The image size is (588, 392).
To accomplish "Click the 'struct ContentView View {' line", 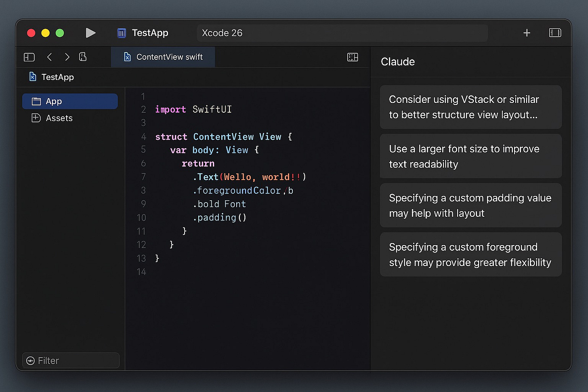I will [x=224, y=137].
